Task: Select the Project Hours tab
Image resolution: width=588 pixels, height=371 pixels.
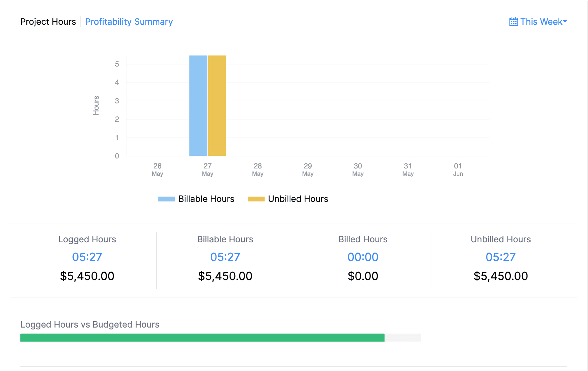Action: pyautogui.click(x=48, y=22)
